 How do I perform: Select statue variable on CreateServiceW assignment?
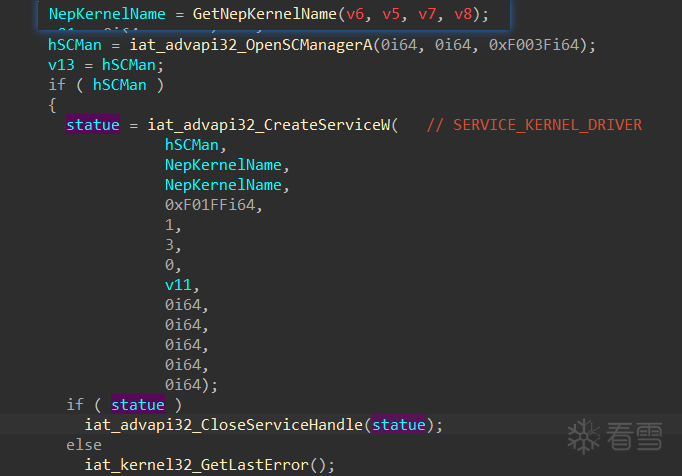(x=93, y=125)
